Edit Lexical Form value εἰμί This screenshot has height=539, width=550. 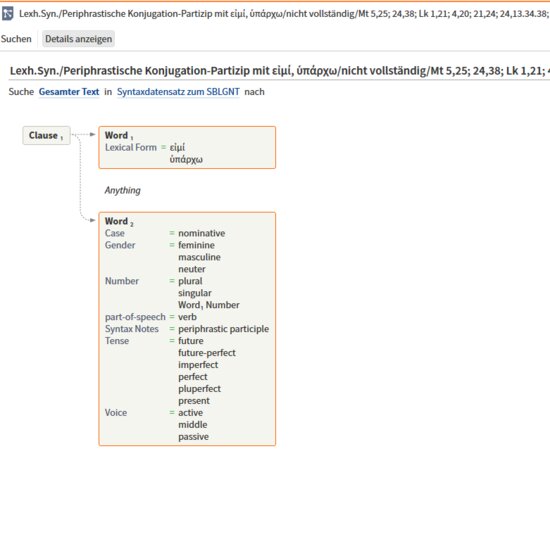coord(177,148)
